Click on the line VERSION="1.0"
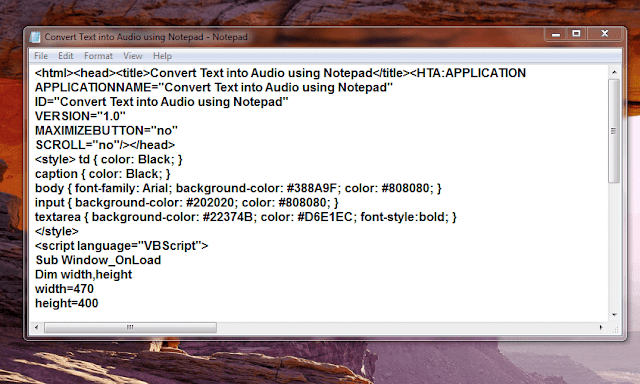This screenshot has width=640, height=384. [x=80, y=116]
